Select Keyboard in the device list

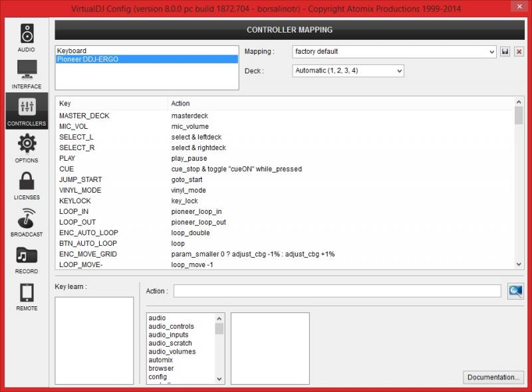coord(146,50)
